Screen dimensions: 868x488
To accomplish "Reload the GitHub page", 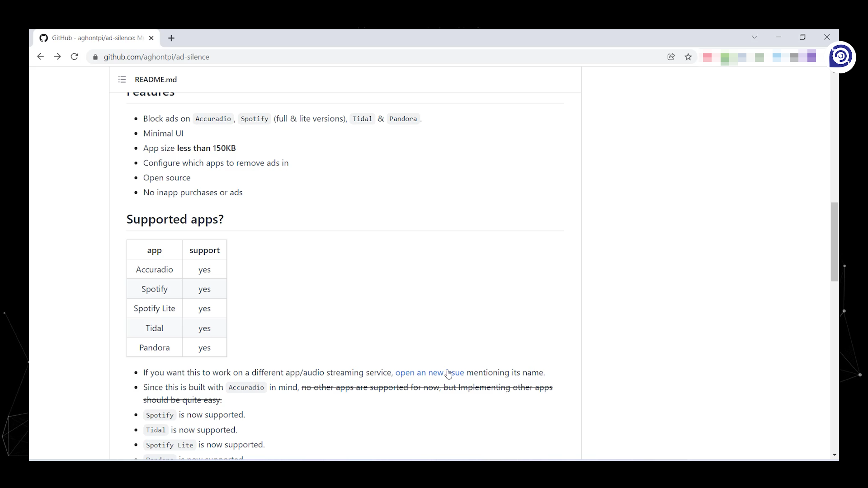I will tap(75, 56).
